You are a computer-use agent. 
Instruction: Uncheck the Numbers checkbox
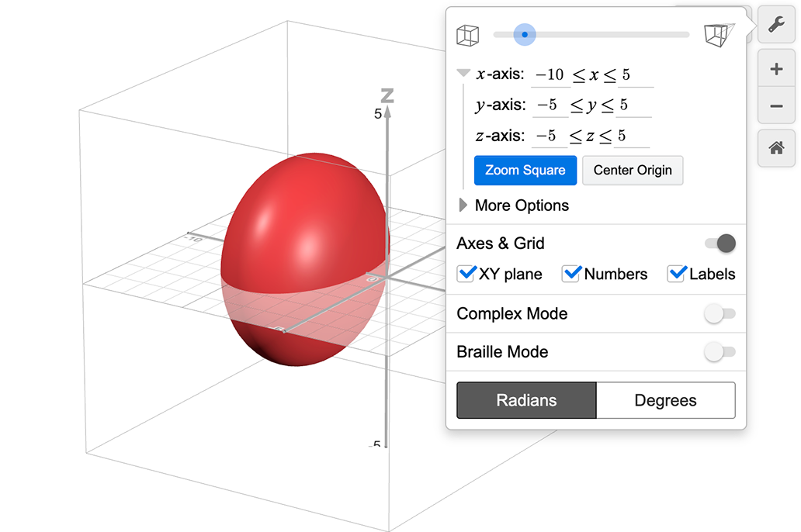(572, 274)
